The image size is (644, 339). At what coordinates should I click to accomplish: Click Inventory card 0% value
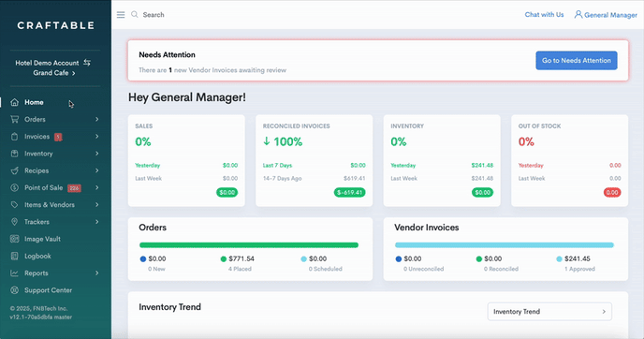399,141
